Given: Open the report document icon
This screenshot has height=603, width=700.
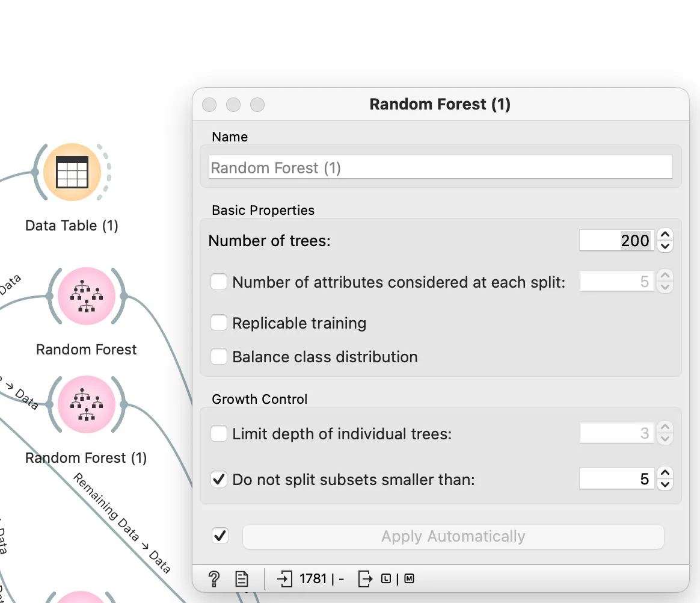Looking at the screenshot, I should (x=242, y=579).
